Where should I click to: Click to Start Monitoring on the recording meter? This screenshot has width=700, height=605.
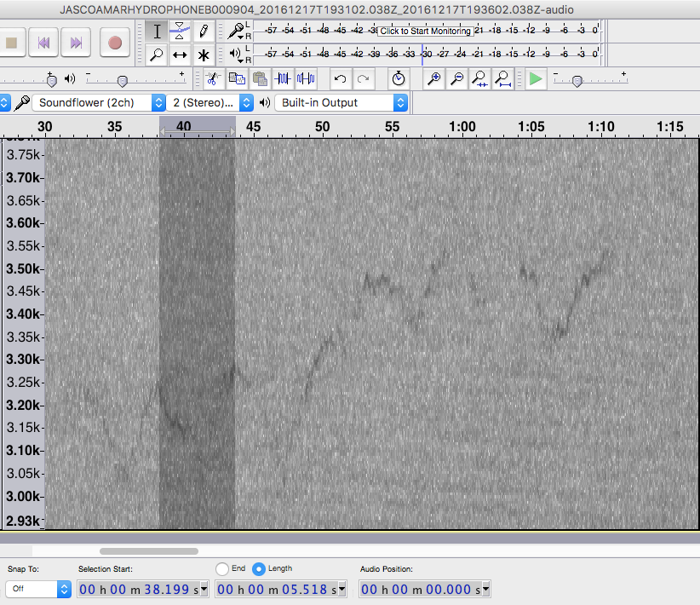pos(425,31)
